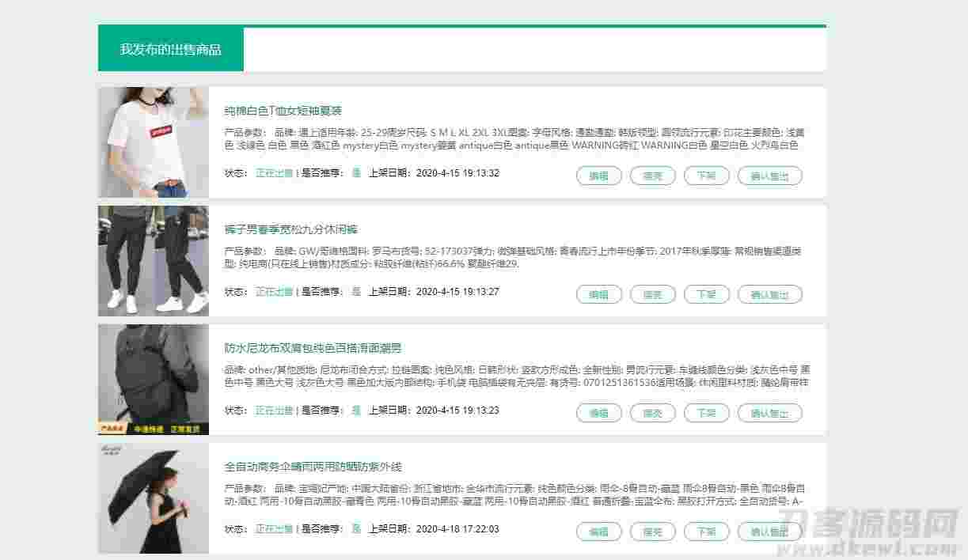Open the black backpack product thumbnail
Viewport: 968px width, 560px height.
click(154, 380)
